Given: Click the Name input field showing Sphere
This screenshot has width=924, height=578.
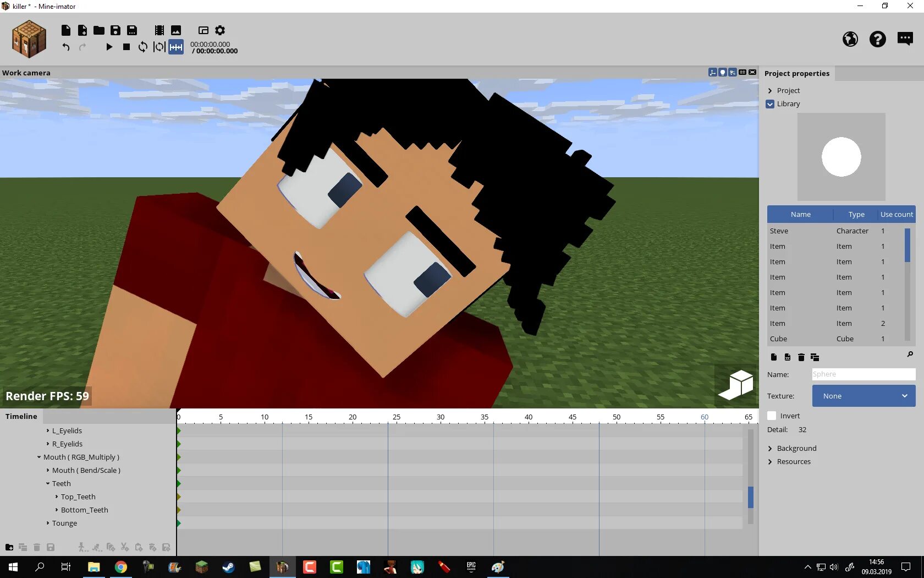Looking at the screenshot, I should (864, 374).
